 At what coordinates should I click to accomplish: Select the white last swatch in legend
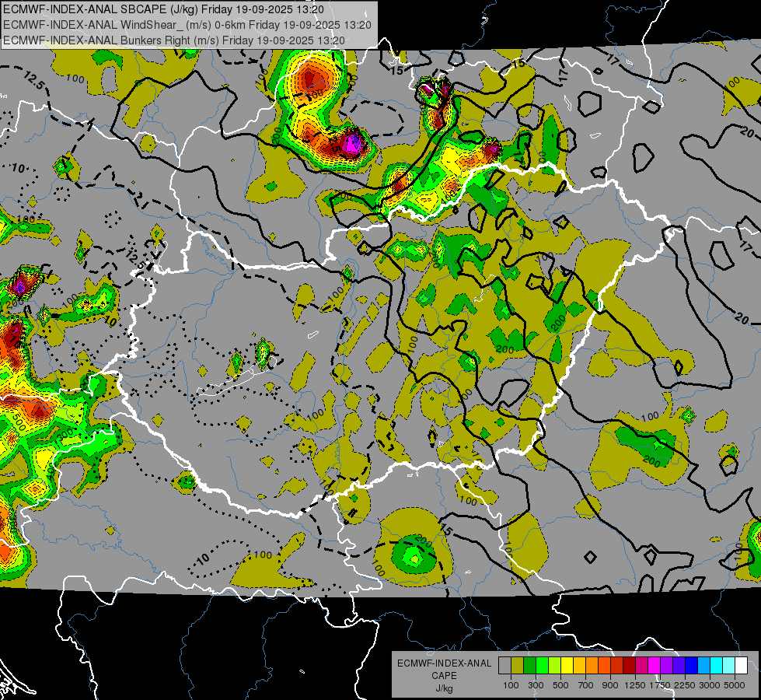[741, 666]
